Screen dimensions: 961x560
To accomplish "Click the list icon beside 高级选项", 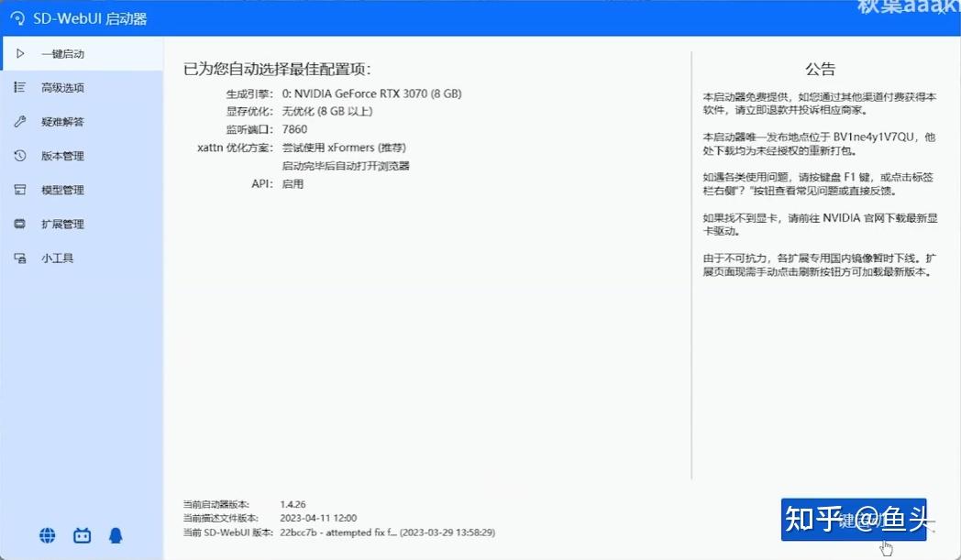I will pos(19,88).
